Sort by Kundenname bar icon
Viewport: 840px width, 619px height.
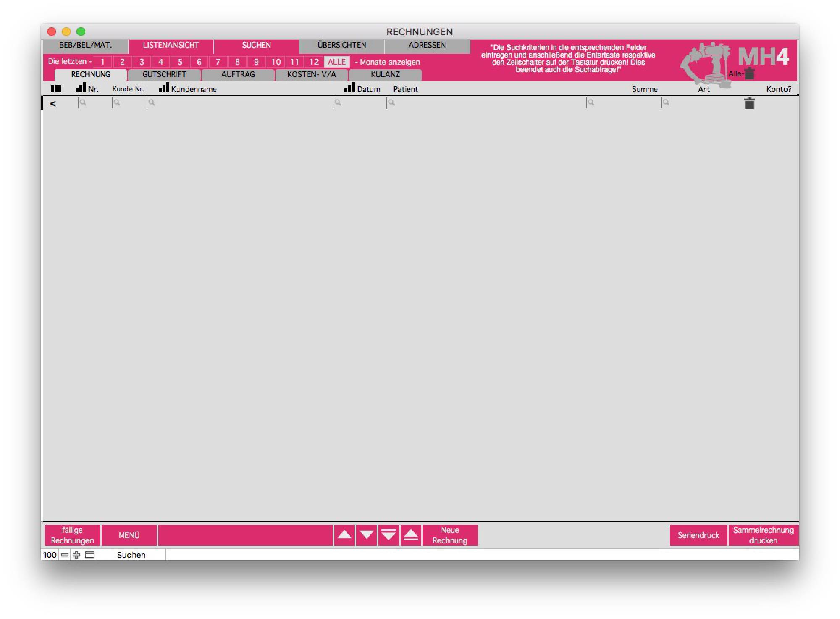tap(164, 87)
